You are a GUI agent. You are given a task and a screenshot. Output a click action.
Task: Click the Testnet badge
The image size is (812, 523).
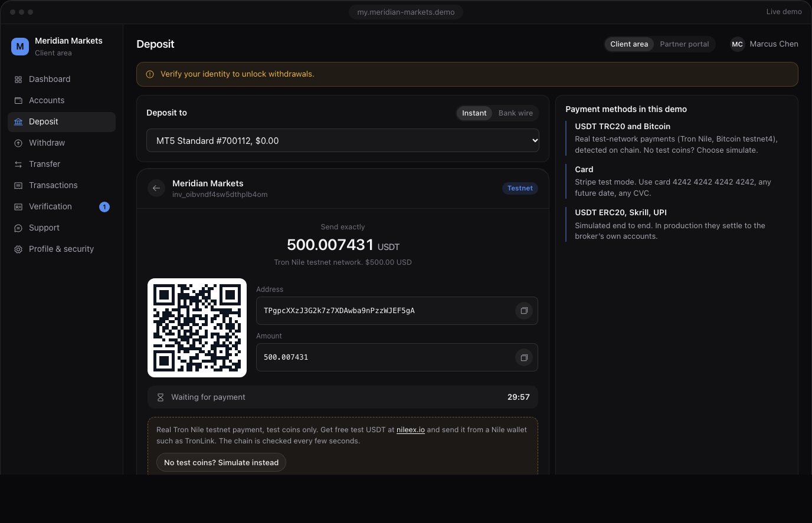pyautogui.click(x=520, y=189)
